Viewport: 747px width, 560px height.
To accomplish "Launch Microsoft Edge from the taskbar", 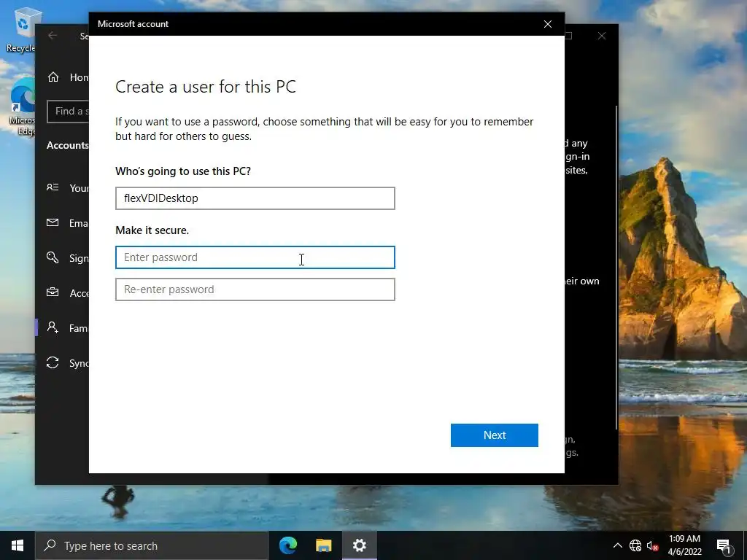I will click(x=287, y=545).
